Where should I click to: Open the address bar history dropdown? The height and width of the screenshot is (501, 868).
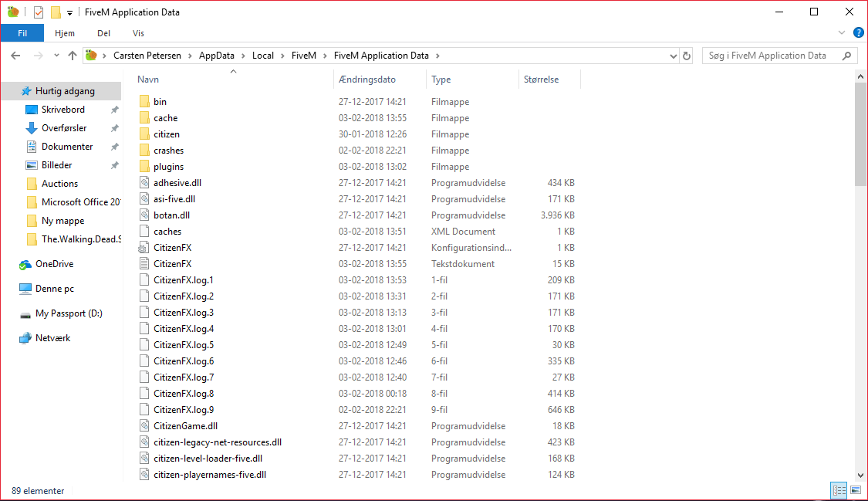point(673,56)
